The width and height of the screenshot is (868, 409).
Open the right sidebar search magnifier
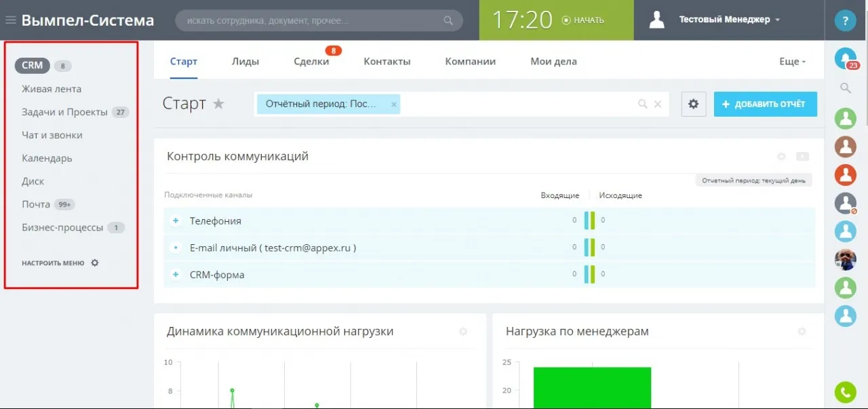(845, 87)
